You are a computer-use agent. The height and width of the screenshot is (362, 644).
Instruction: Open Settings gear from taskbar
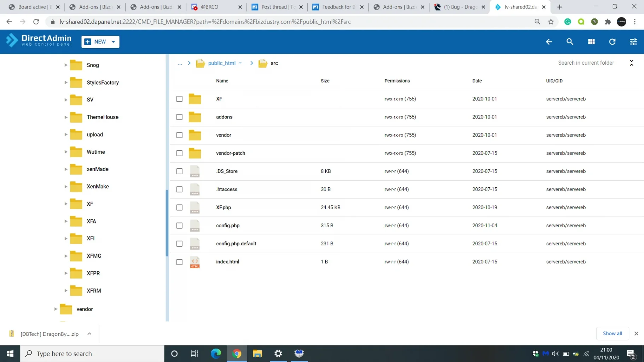click(x=278, y=354)
